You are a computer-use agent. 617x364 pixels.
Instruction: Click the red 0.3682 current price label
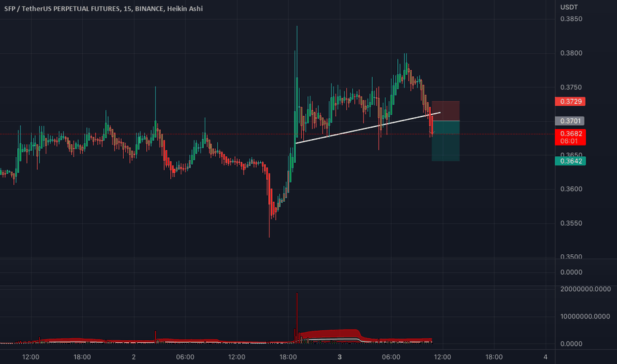pos(570,134)
